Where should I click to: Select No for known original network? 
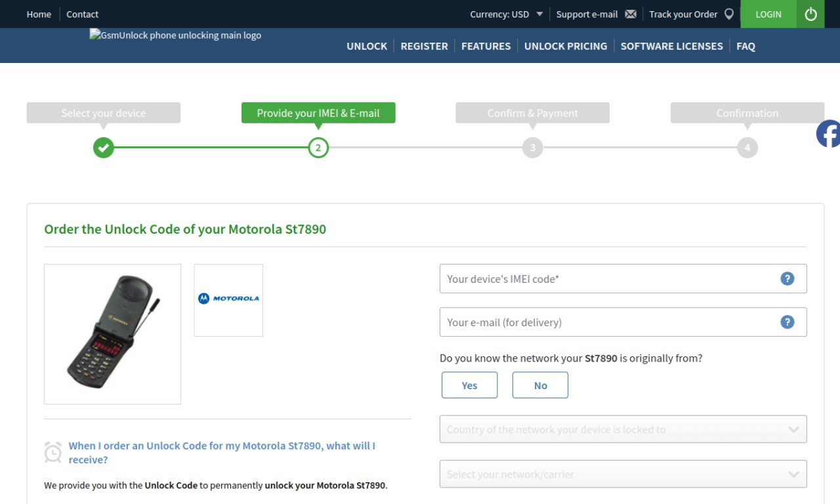(540, 385)
